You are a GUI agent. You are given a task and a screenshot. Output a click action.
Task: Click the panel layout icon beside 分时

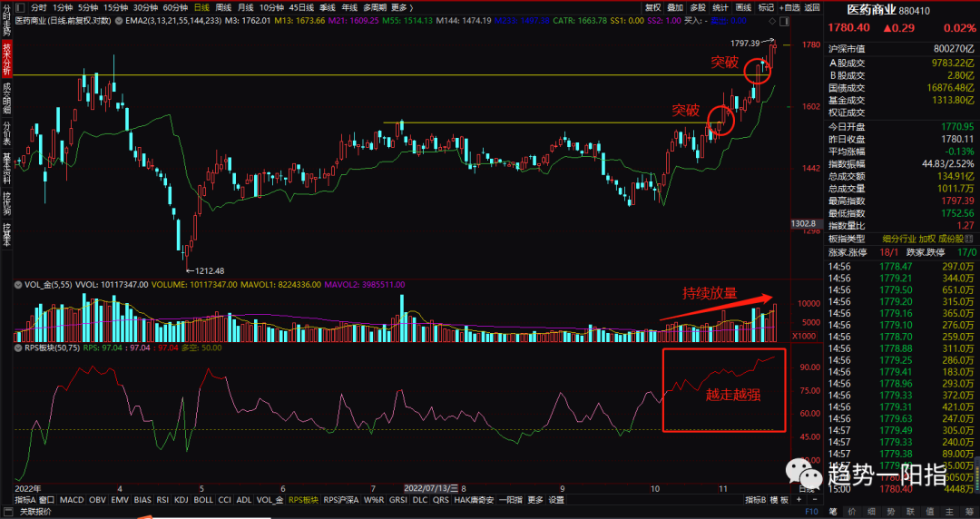(20, 7)
